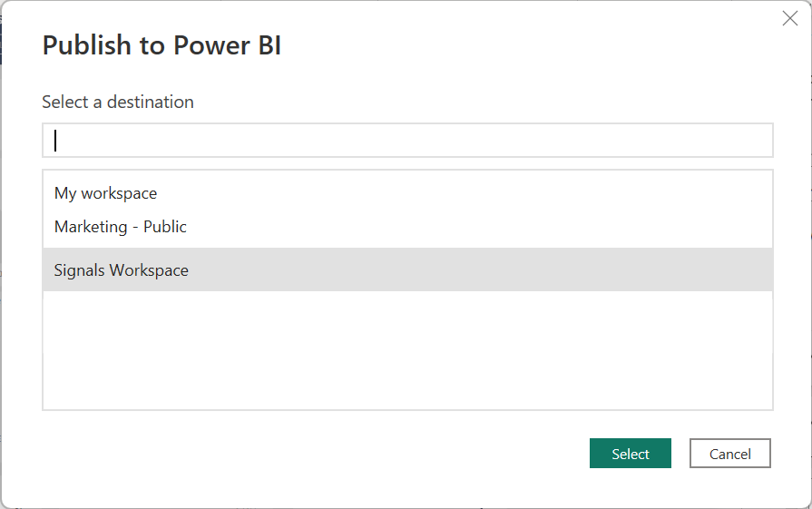The width and height of the screenshot is (812, 509).
Task: Cancel publishing to Power BI
Action: [x=729, y=454]
